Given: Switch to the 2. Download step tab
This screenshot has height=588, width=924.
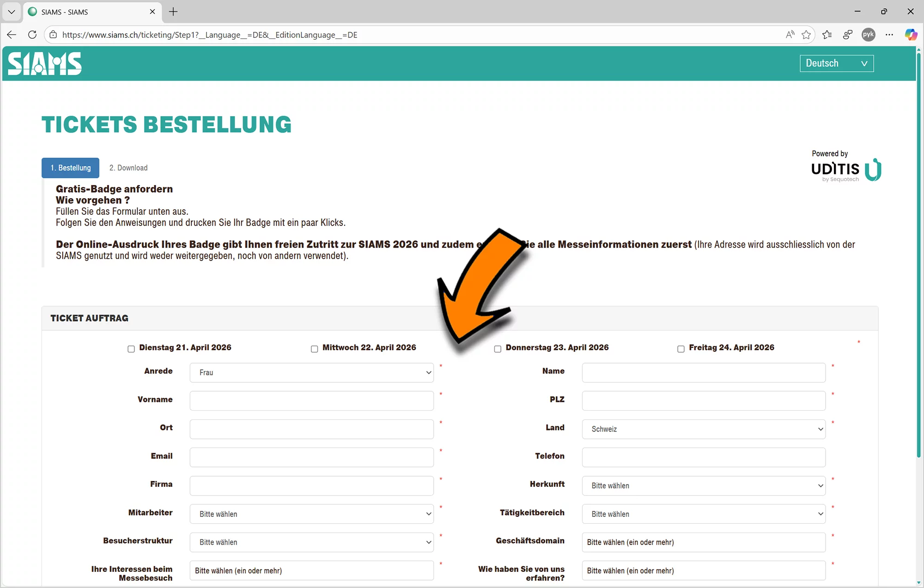Looking at the screenshot, I should (x=128, y=168).
